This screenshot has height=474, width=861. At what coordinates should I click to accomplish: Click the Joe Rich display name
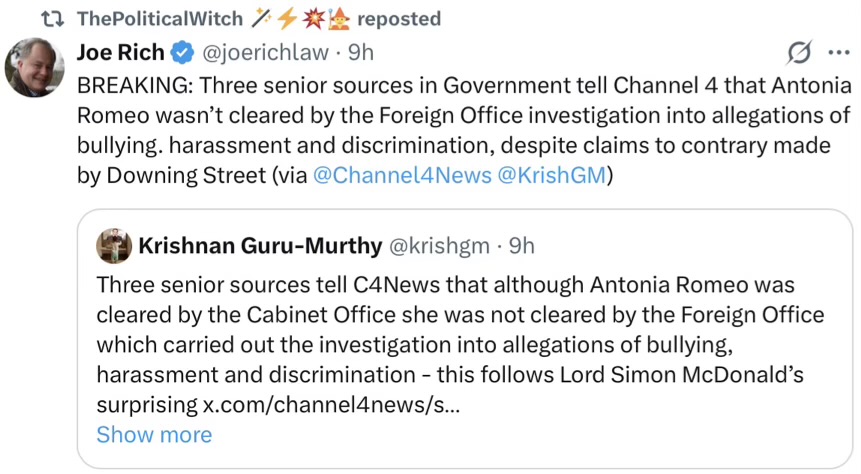point(119,52)
